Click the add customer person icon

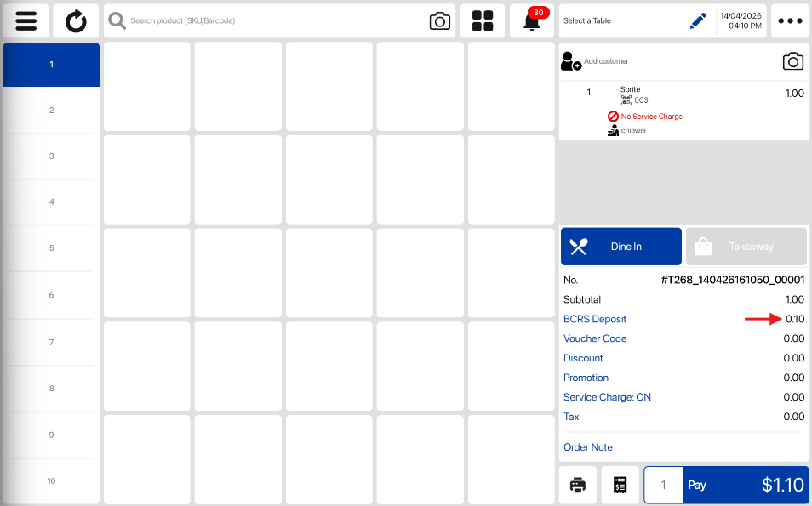571,61
